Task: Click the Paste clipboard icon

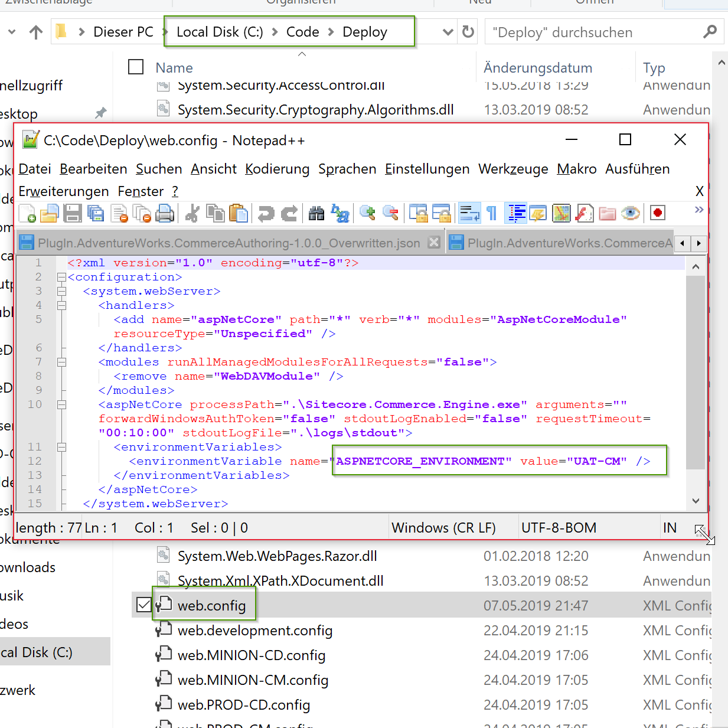Action: click(x=239, y=213)
